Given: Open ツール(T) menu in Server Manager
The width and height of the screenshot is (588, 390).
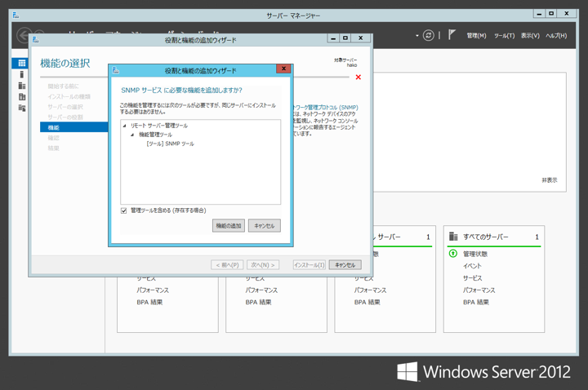Looking at the screenshot, I should pos(504,36).
